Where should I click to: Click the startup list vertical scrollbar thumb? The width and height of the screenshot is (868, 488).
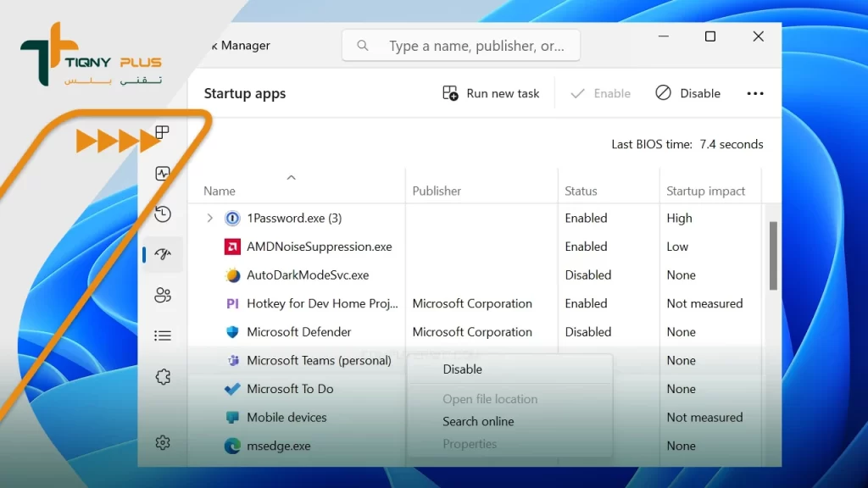tap(773, 256)
